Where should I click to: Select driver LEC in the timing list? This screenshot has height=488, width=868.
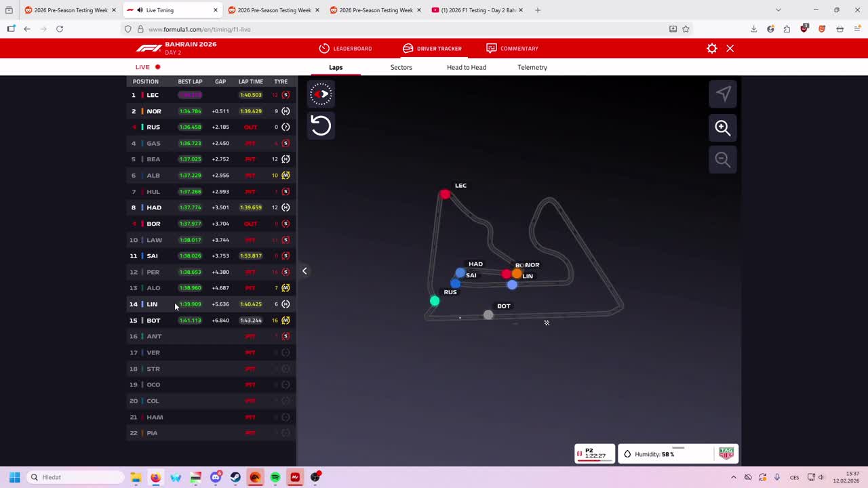point(211,95)
